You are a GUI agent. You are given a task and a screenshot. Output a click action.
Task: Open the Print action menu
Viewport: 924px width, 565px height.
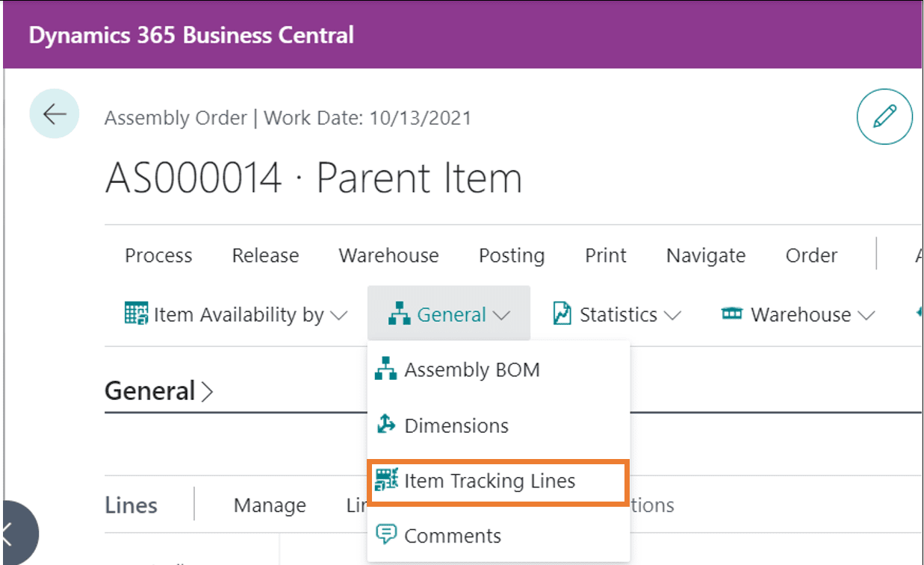[605, 255]
